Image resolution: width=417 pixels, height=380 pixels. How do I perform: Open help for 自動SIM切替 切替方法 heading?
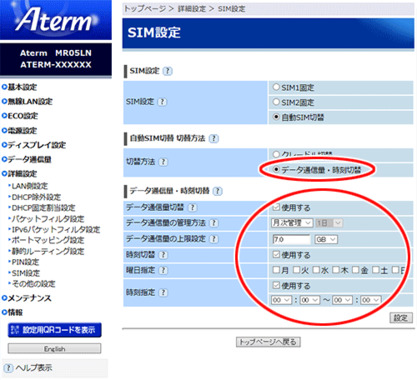pos(214,138)
